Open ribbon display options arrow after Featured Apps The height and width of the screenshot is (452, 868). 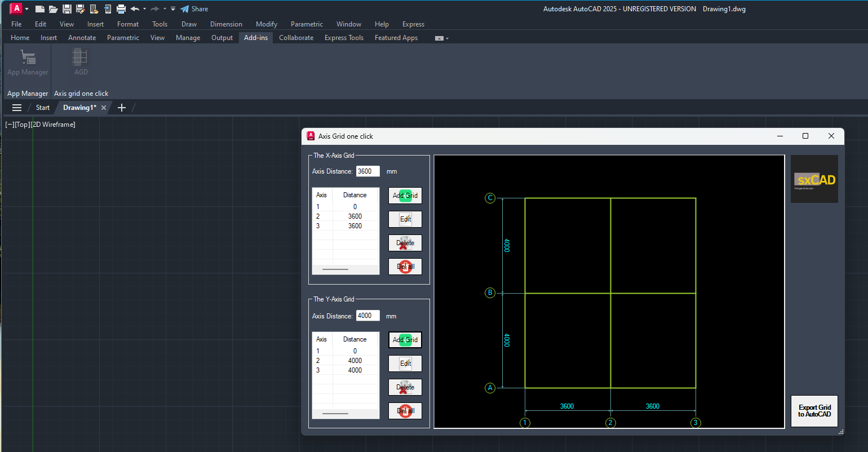[x=447, y=38]
